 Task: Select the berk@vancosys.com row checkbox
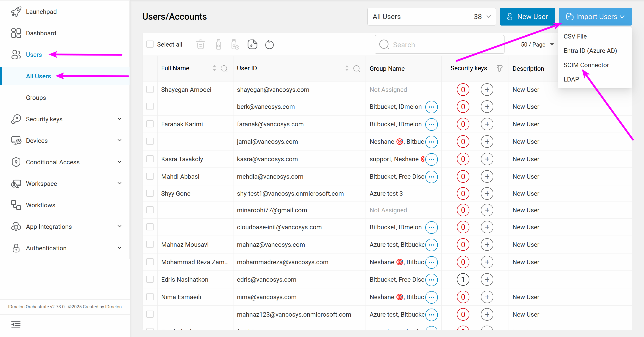(x=150, y=106)
